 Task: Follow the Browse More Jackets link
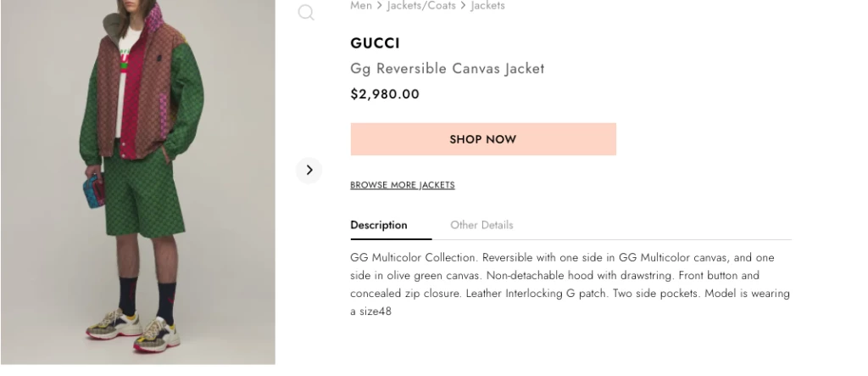(x=402, y=185)
